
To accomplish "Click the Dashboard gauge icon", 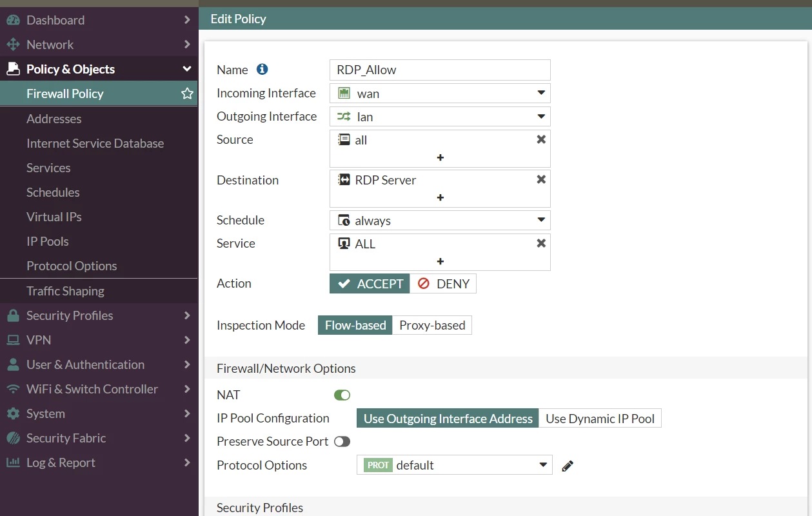I will pyautogui.click(x=13, y=20).
